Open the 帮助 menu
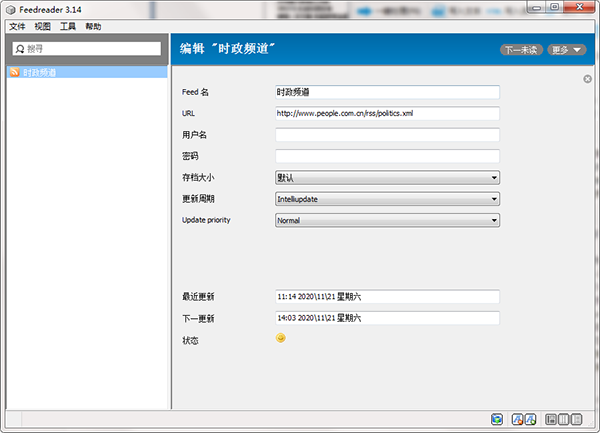600x433 pixels. pyautogui.click(x=93, y=27)
